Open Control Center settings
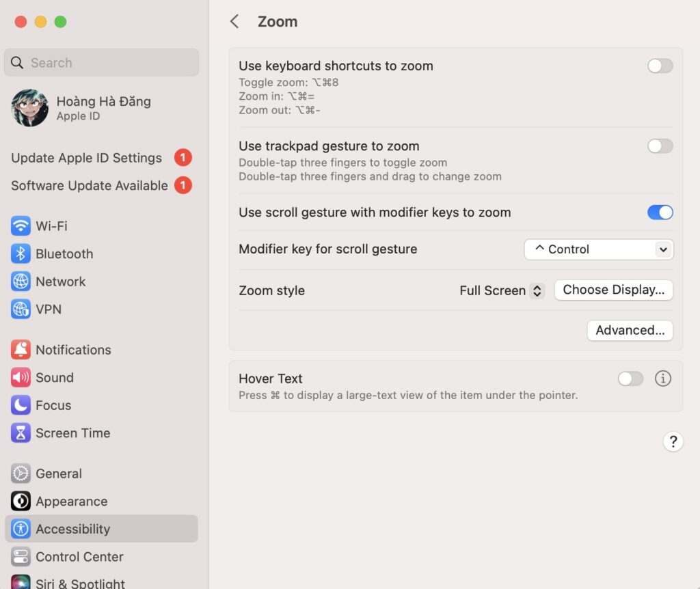 tap(101, 556)
